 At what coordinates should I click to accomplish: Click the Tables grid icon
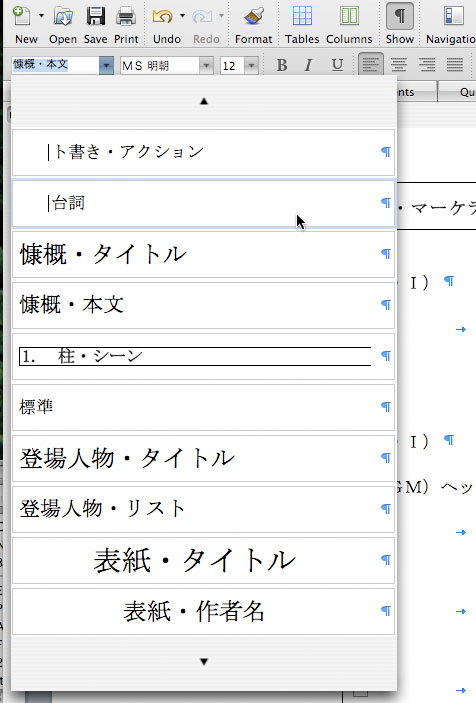coord(302,16)
